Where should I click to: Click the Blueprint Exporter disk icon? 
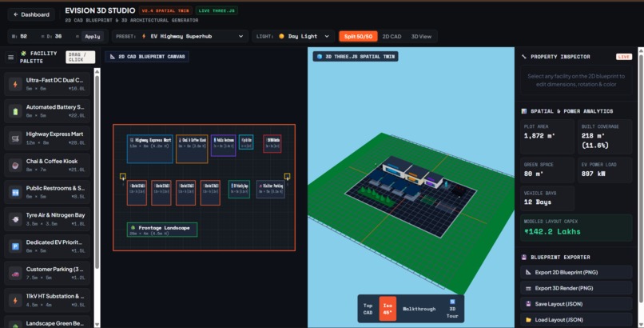[524, 258]
